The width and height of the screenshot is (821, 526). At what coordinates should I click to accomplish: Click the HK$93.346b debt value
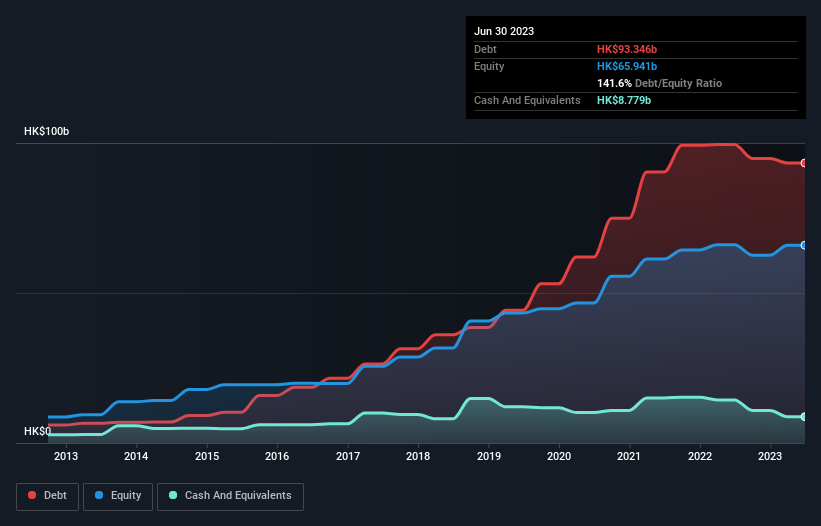[627, 49]
